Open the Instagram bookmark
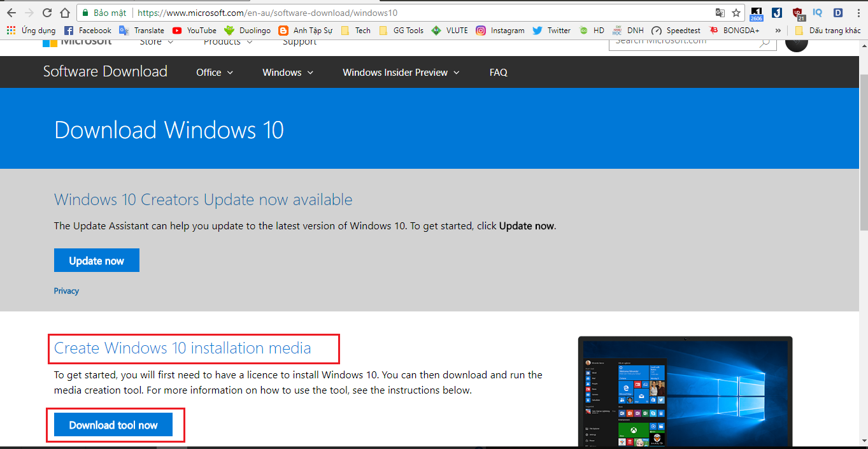 [500, 31]
